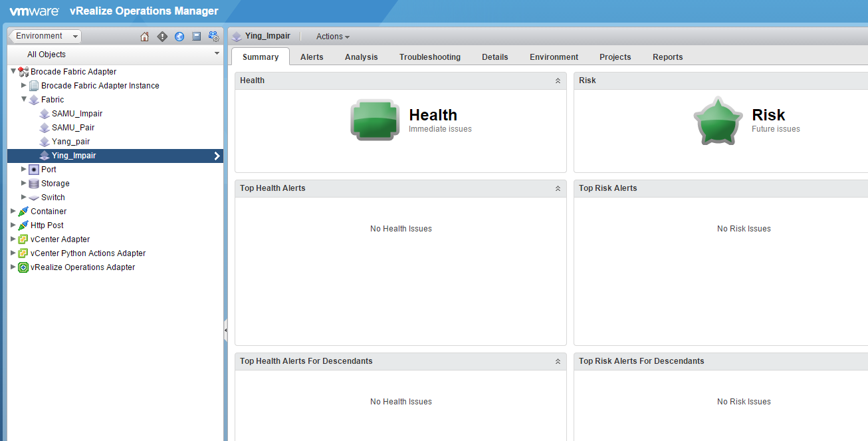Click the blue globe Environment icon

click(179, 37)
